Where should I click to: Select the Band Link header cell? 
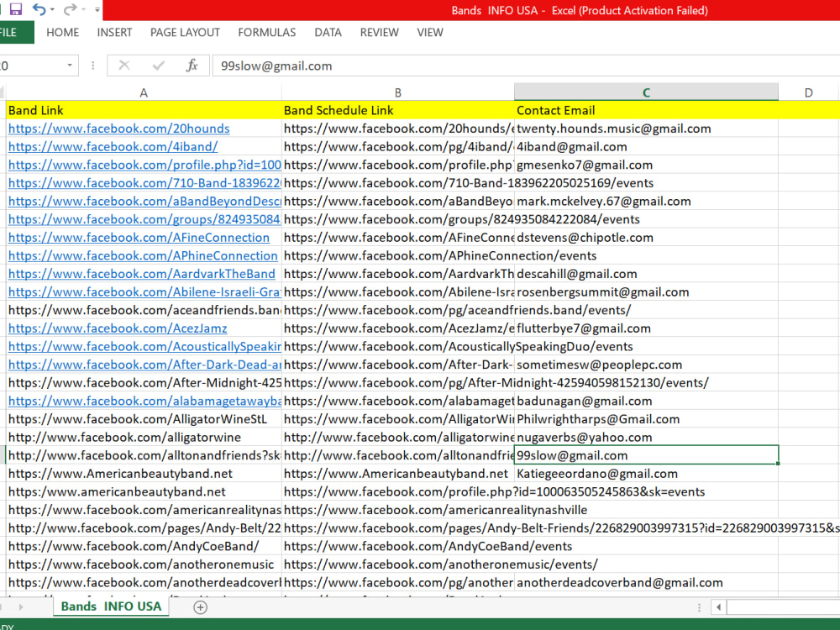click(144, 110)
